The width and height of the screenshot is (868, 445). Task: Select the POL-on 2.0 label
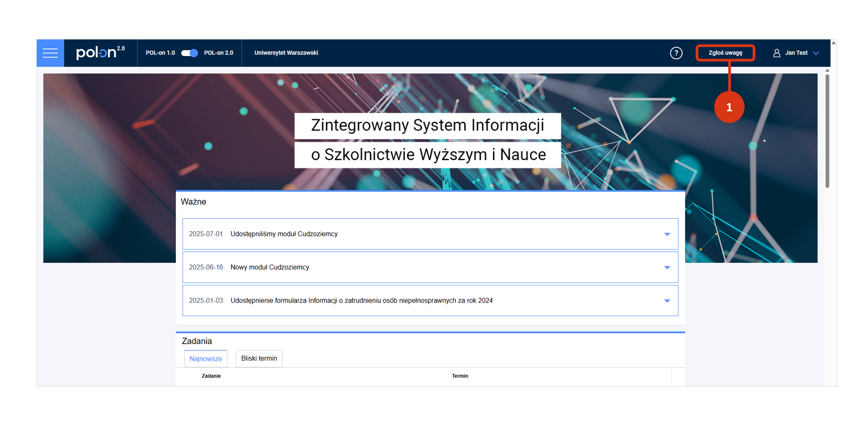(218, 53)
